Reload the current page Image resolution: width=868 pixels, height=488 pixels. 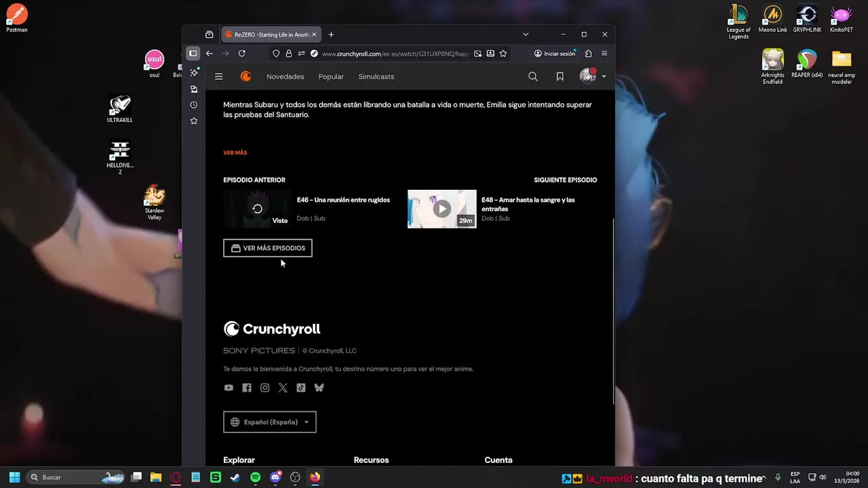click(x=241, y=54)
